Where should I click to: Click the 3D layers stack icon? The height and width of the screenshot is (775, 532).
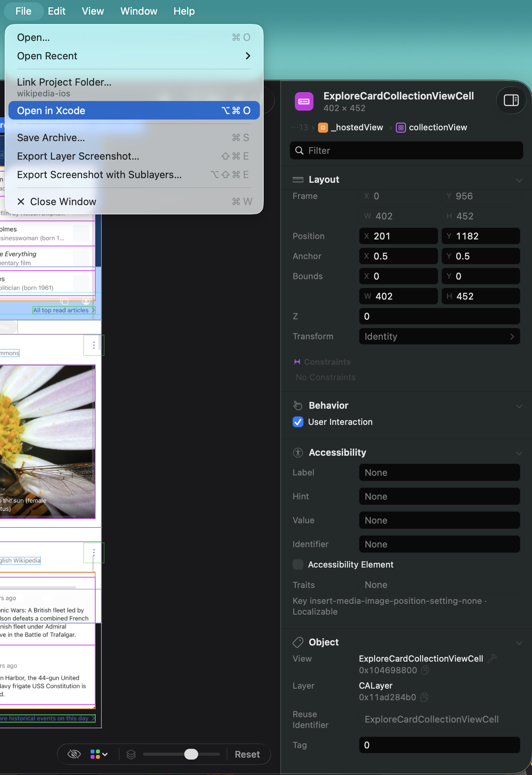pyautogui.click(x=131, y=754)
